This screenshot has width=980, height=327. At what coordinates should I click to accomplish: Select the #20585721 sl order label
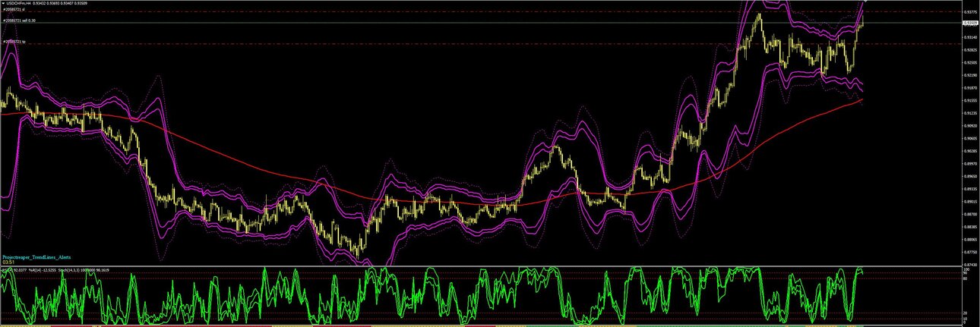[14, 10]
